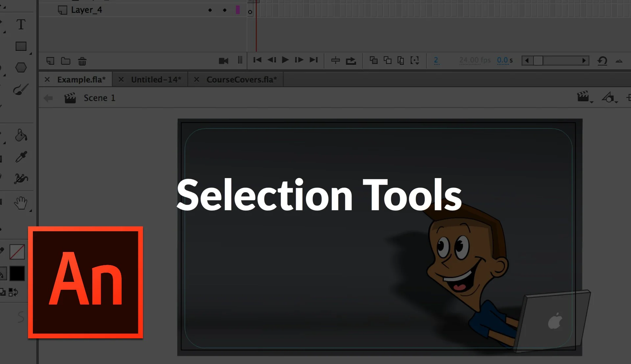631x364 pixels.
Task: Select the Text tool
Action: (x=20, y=24)
